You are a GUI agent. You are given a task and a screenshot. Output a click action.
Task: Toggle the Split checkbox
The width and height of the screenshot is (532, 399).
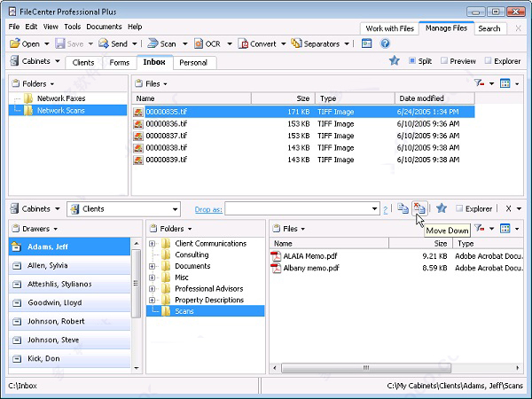point(413,61)
